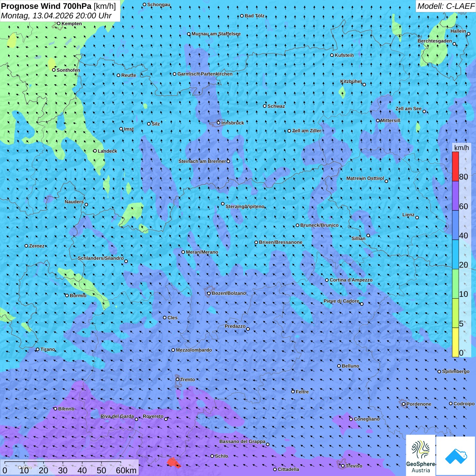Click the 'Mezzolombardo' label

[194, 350]
